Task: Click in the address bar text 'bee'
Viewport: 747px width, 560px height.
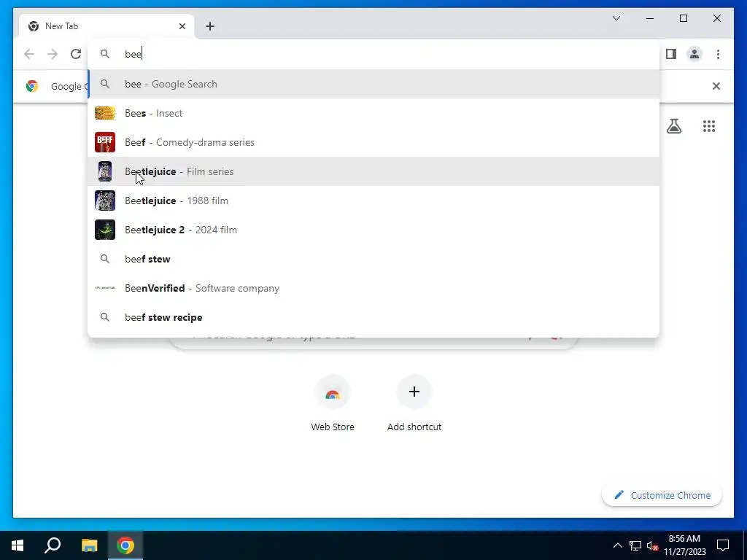Action: tap(133, 54)
